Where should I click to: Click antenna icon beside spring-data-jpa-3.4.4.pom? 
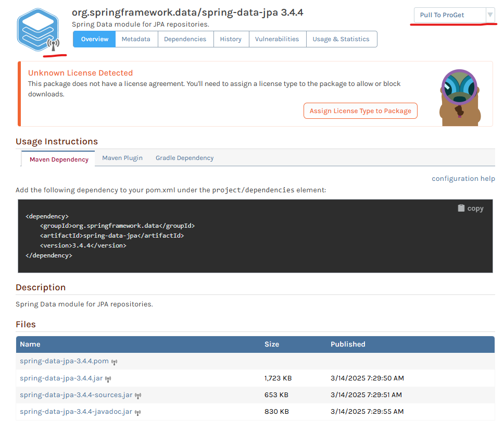[x=114, y=362]
